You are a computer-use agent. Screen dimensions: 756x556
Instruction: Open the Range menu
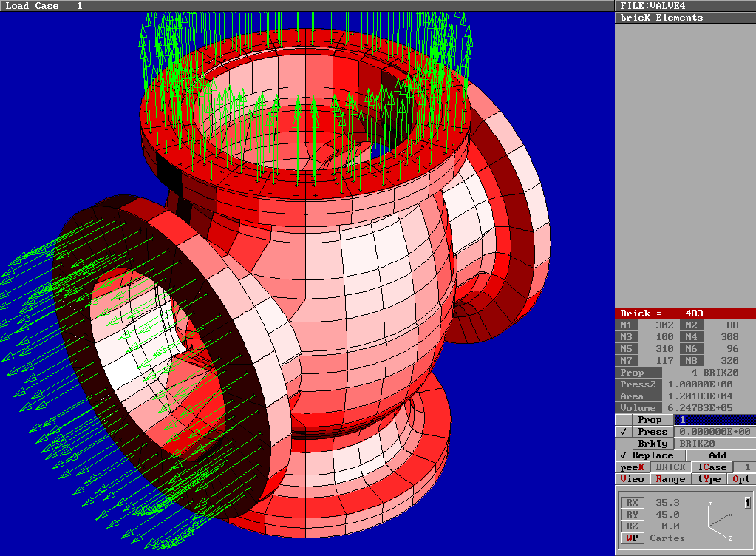[x=670, y=479]
